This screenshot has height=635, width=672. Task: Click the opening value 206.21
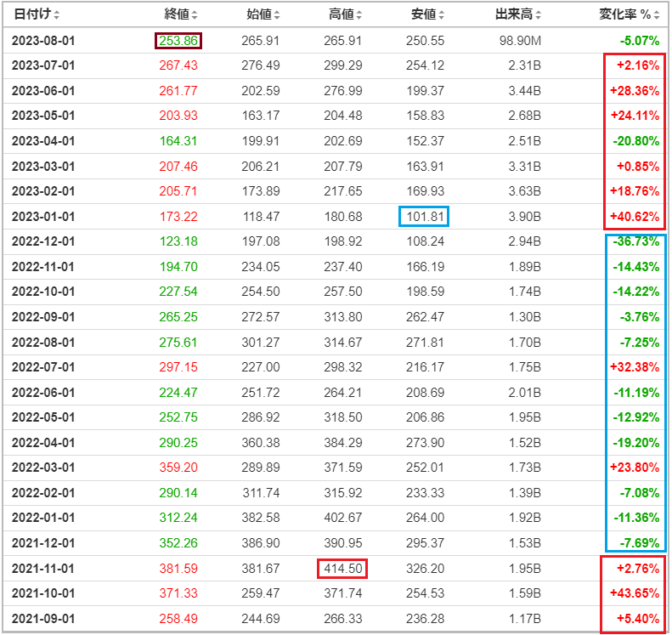coord(261,167)
